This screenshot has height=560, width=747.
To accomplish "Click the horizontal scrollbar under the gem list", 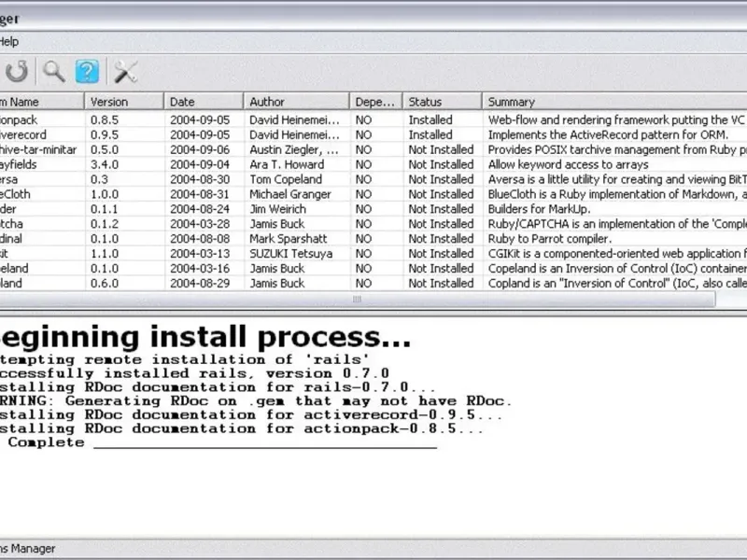I will tap(358, 299).
